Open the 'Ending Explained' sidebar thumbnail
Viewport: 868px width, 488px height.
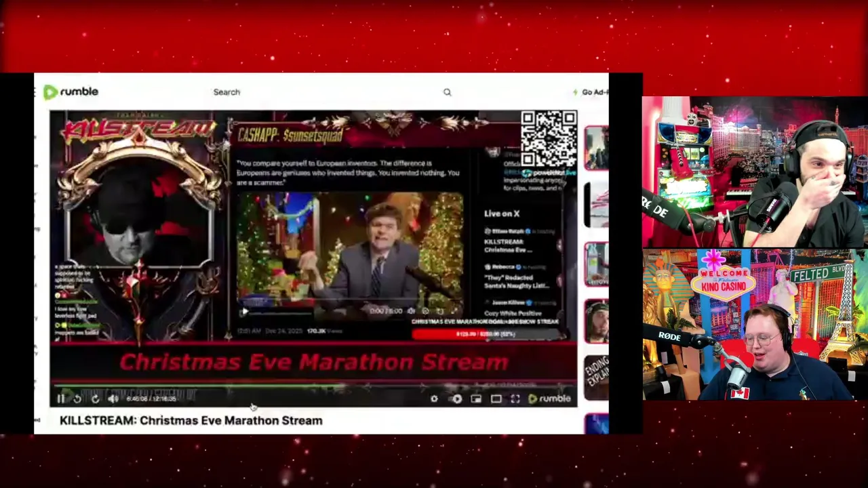click(596, 378)
